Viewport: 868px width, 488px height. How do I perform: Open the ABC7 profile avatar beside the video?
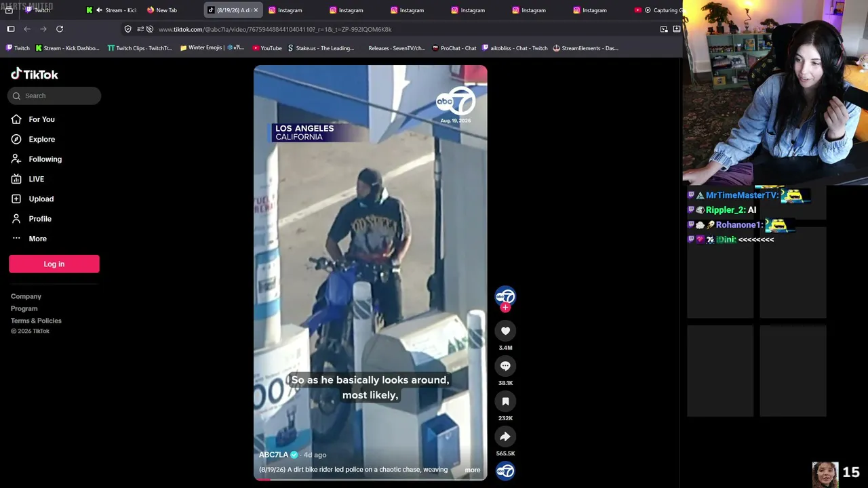pos(505,296)
